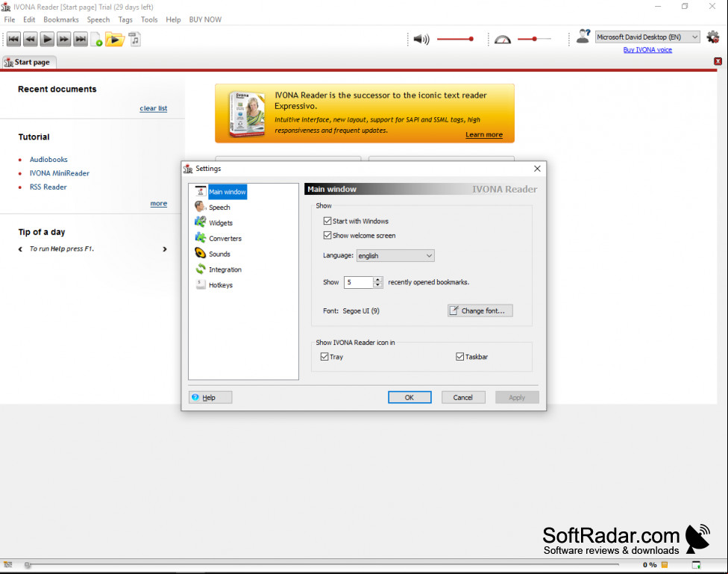Screen dimensions: 728x574
Task: Open the Speech settings category
Action: [x=213, y=207]
